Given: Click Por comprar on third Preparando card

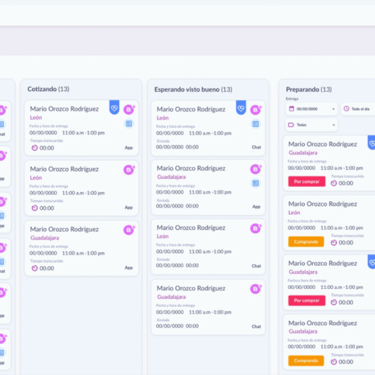Looking at the screenshot, I should tap(307, 301).
